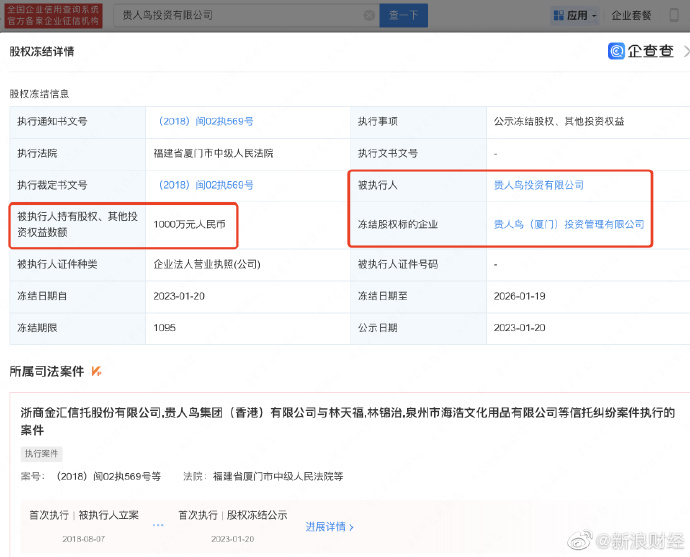Click the icon beside 所属司法案件 heading

coord(96,371)
